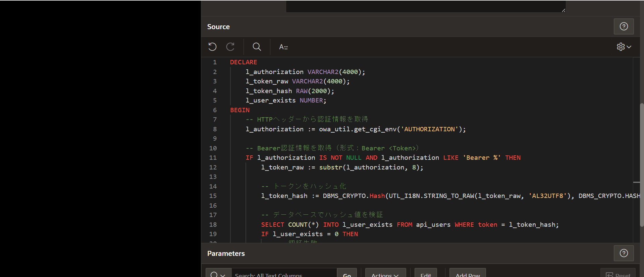Click l_token_hash RAW(2000) declaration

[x=290, y=91]
